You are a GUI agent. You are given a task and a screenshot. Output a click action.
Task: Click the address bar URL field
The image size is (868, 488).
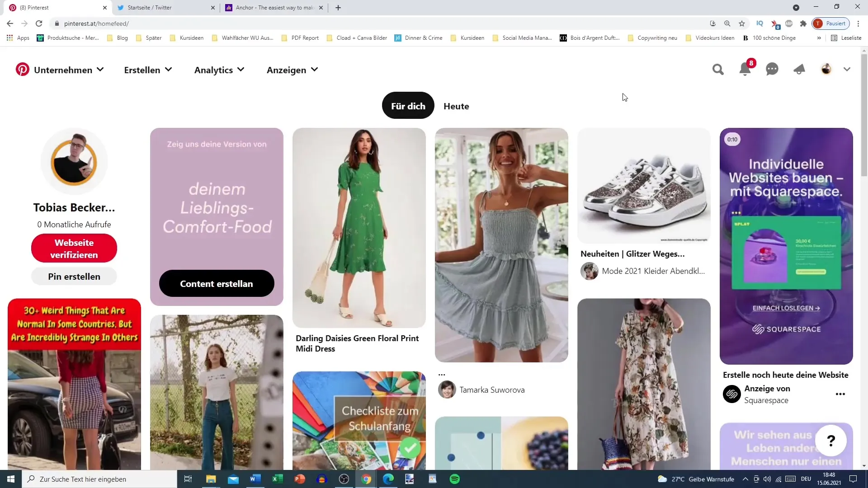click(96, 23)
